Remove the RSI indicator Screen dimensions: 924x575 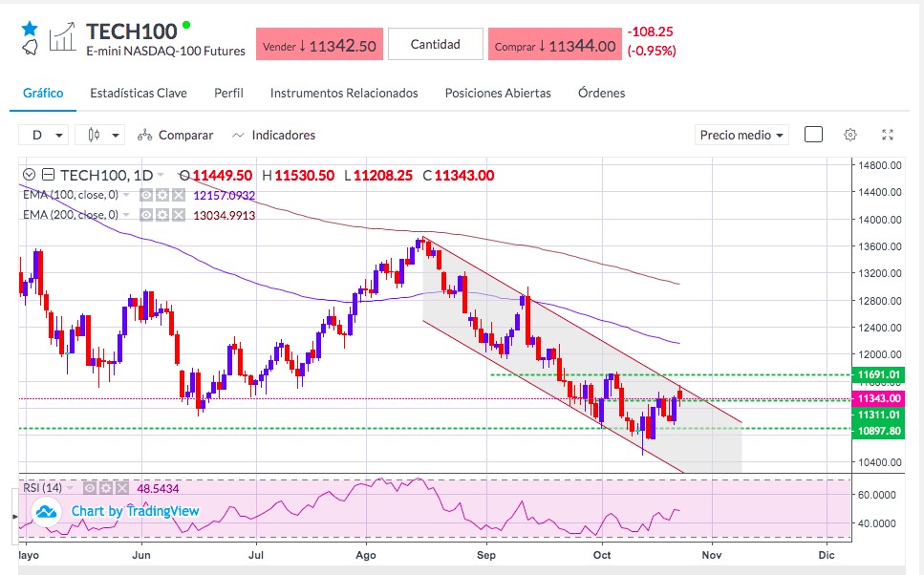point(121,488)
